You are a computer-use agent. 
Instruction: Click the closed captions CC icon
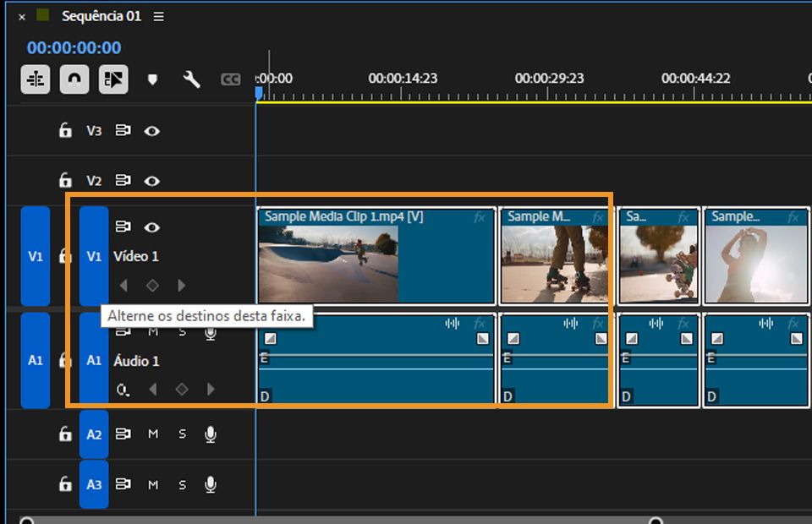(x=230, y=79)
